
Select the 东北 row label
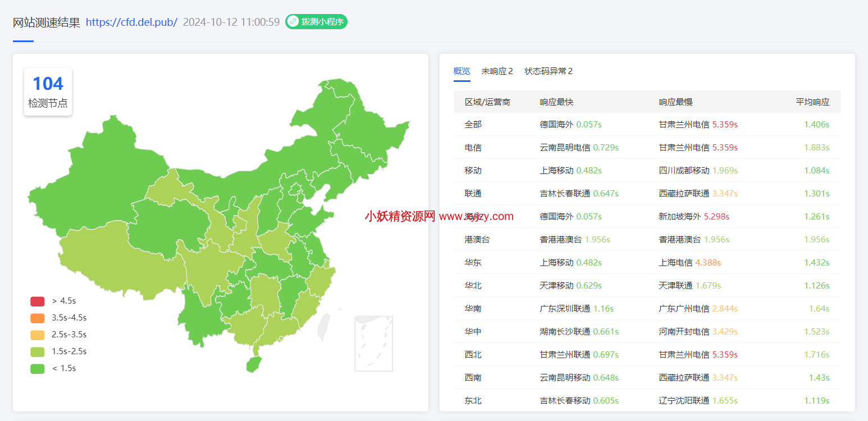(473, 401)
